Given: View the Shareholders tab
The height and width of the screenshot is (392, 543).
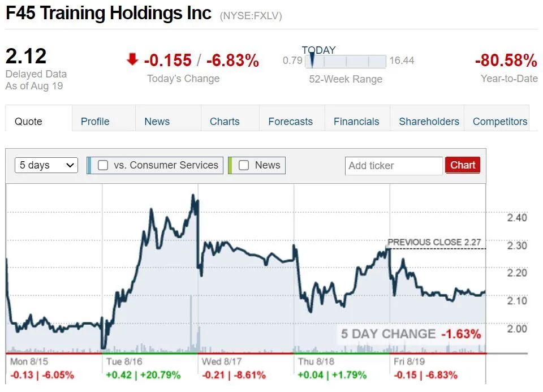Looking at the screenshot, I should [429, 122].
